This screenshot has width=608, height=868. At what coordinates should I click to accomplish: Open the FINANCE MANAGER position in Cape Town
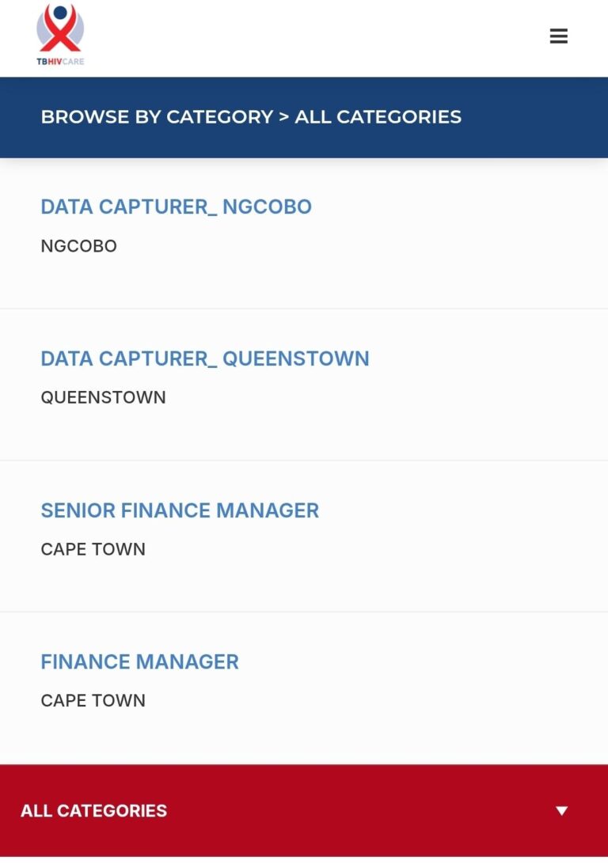click(139, 661)
